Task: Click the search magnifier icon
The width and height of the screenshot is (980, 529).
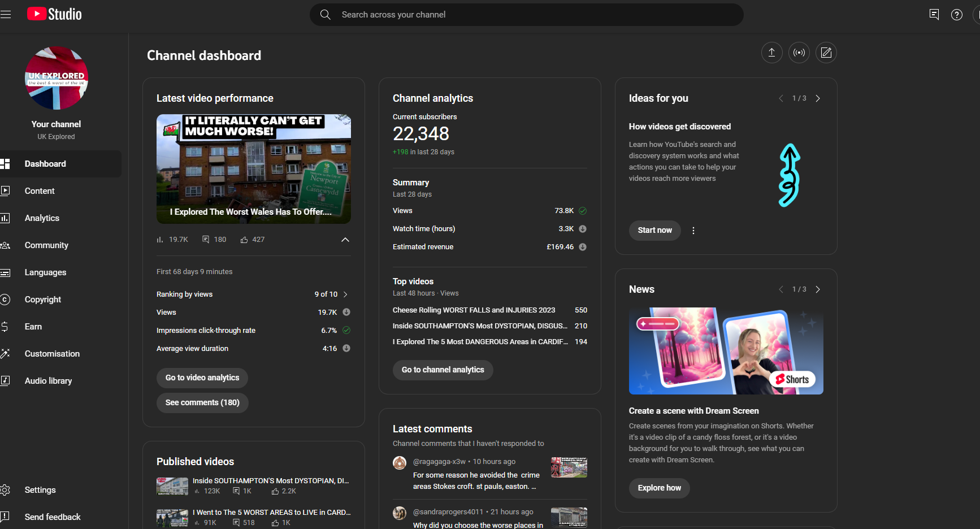Action: pyautogui.click(x=326, y=15)
